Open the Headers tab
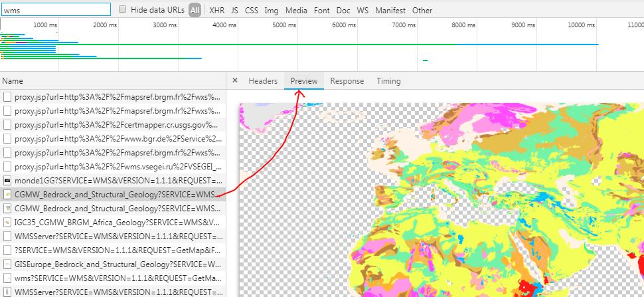644x297 pixels. 263,81
